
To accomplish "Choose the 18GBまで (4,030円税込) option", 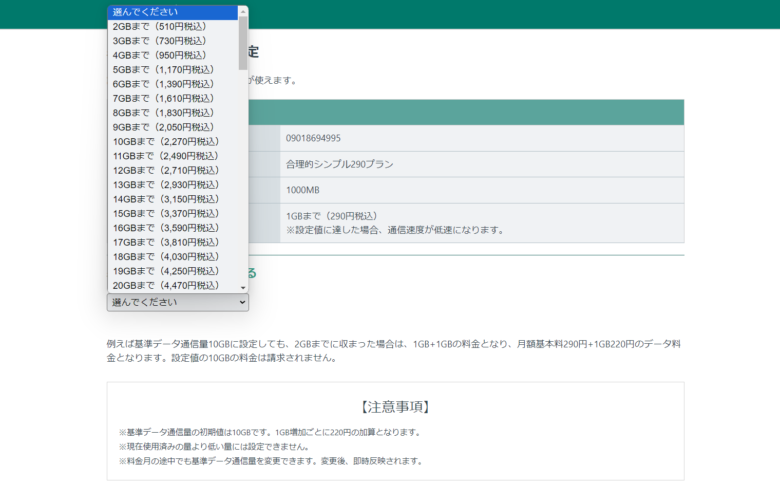I will (172, 256).
